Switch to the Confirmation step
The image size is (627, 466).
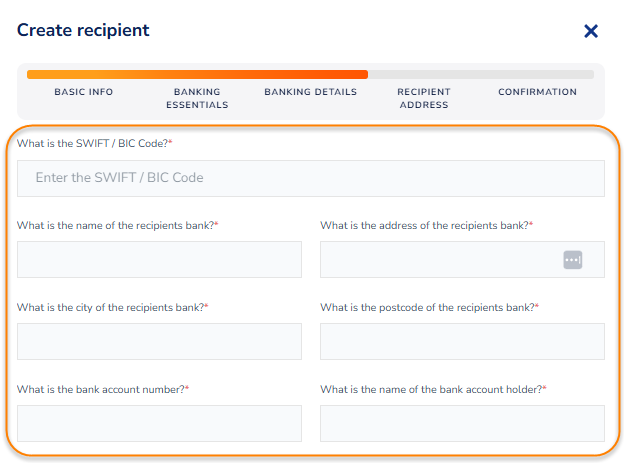point(537,92)
